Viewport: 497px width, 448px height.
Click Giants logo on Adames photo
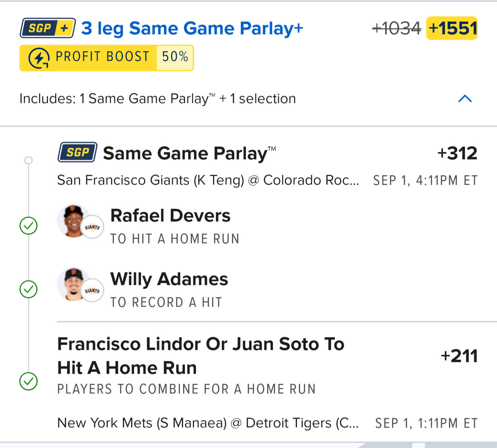point(92,290)
